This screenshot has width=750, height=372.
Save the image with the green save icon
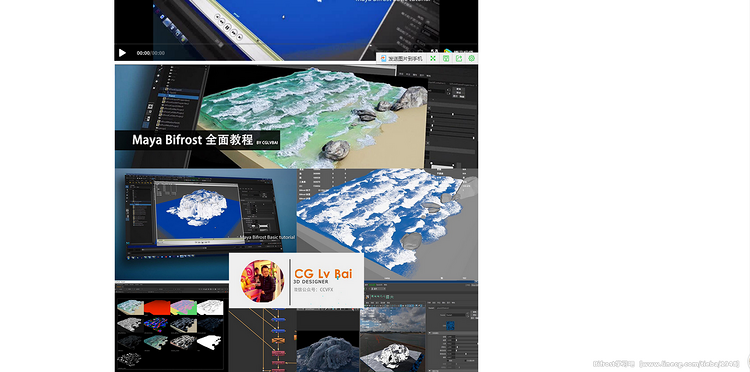point(446,58)
